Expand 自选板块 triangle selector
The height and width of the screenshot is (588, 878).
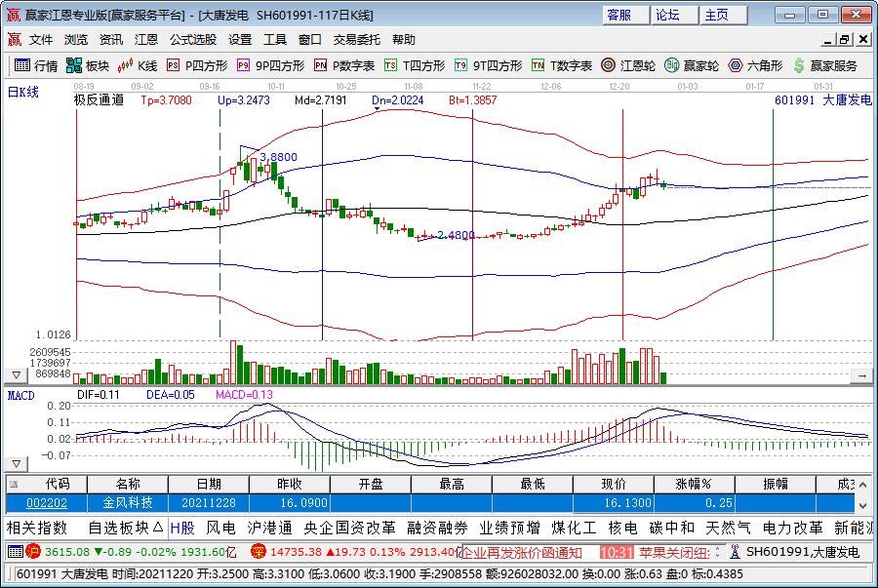(158, 527)
